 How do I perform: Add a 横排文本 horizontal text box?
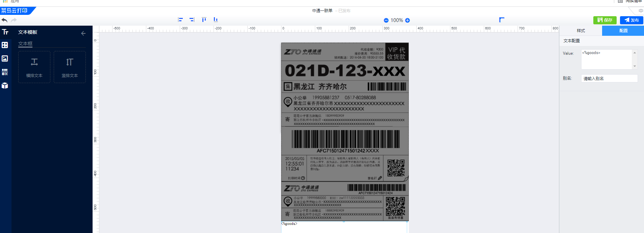34,67
